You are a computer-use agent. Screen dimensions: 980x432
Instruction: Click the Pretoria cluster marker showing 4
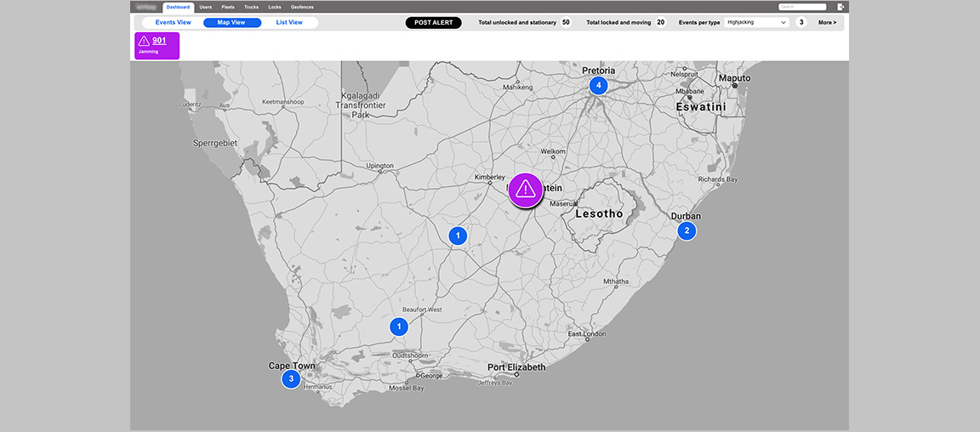point(598,85)
